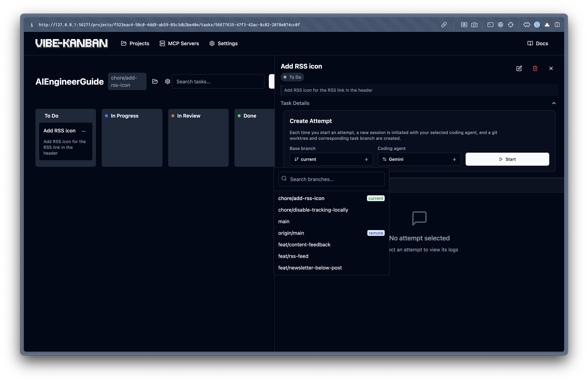Open the Projects page

pos(135,43)
